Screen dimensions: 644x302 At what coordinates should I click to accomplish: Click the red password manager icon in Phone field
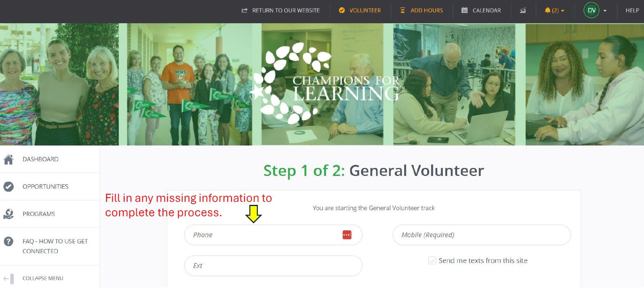point(347,235)
